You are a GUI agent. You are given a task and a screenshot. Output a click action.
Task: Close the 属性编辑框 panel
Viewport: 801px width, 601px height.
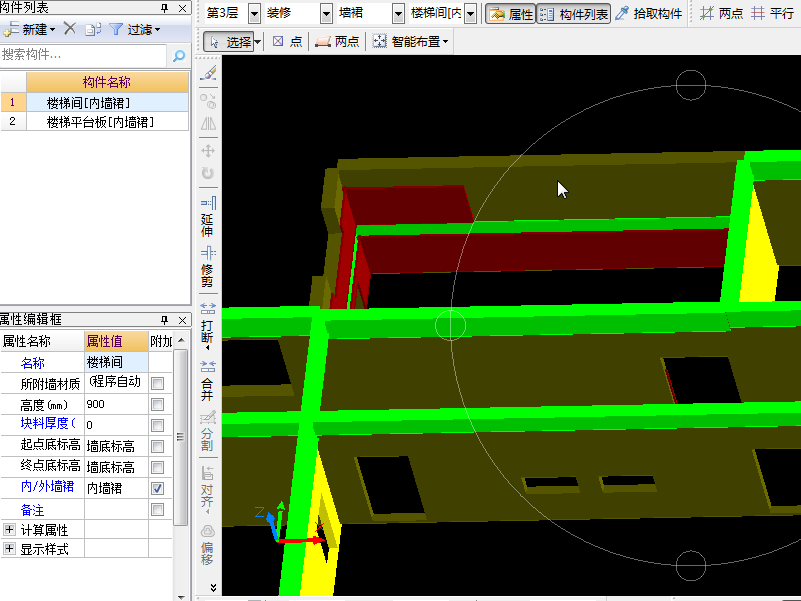[182, 320]
